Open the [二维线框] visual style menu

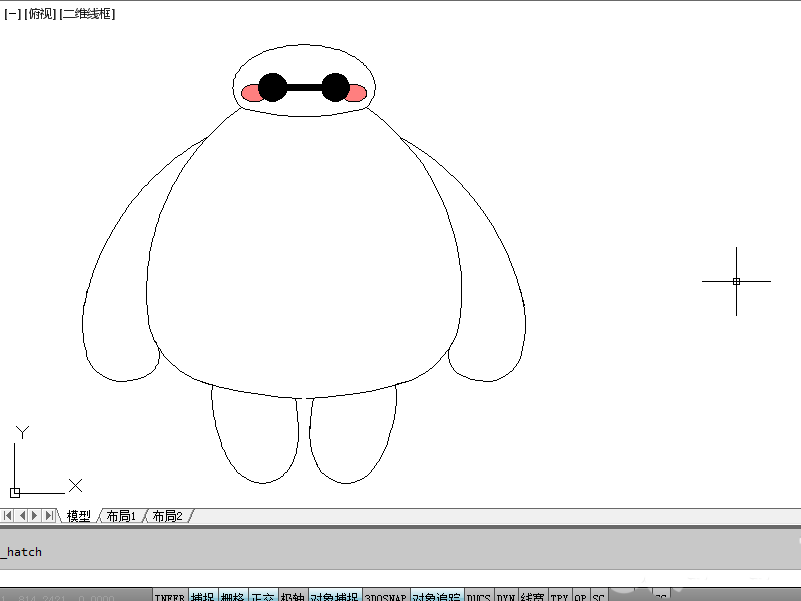[87, 14]
